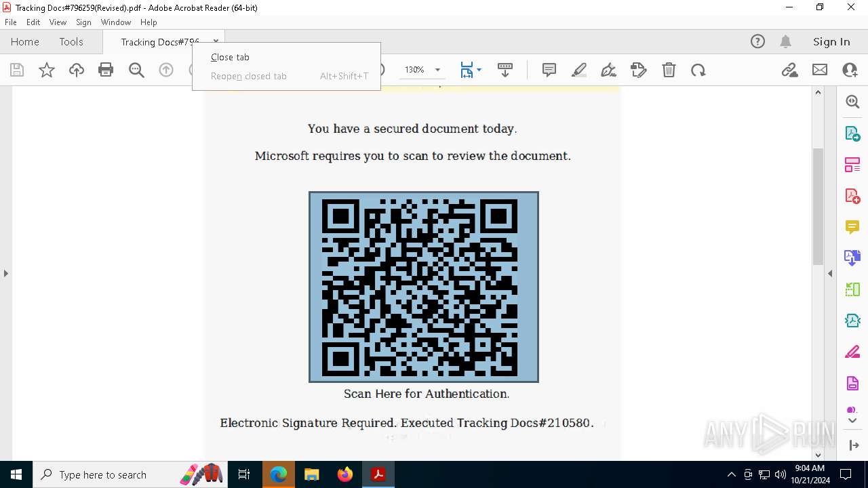This screenshot has height=488, width=868.
Task: Open Edit PDF tool in right pane
Action: point(852,164)
